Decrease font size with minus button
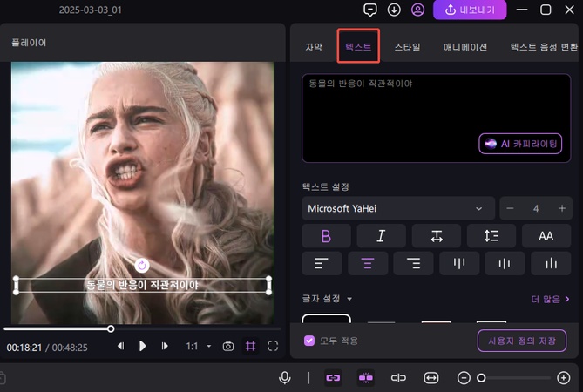Viewport: 583px width, 392px height. pyautogui.click(x=510, y=208)
